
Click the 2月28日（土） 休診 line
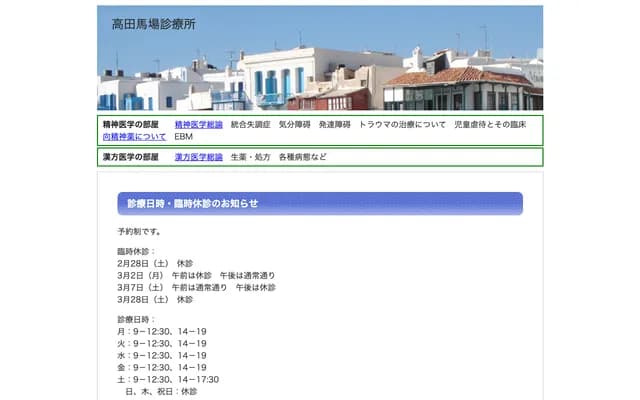pos(155,264)
